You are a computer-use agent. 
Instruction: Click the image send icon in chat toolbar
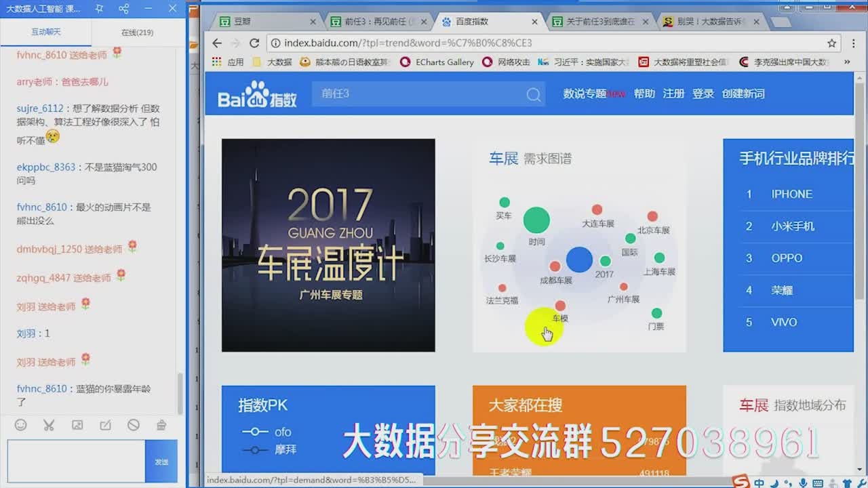[77, 425]
